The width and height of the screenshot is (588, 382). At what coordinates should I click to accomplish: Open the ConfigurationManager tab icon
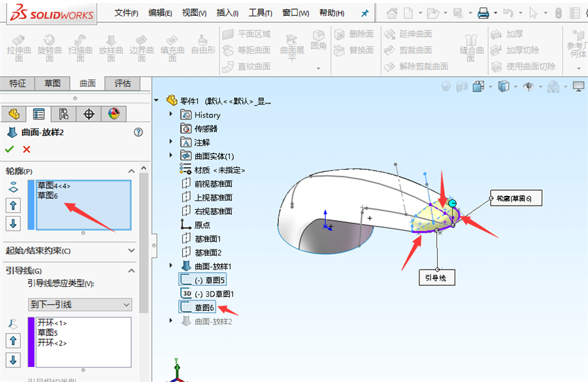[63, 114]
